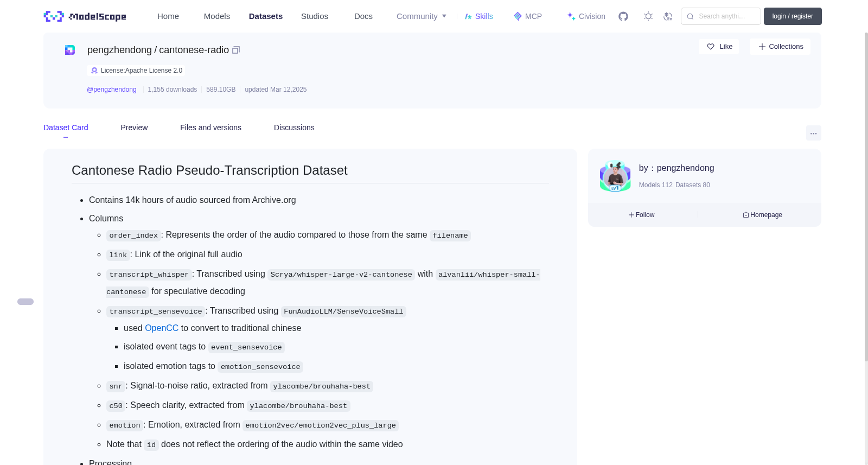The image size is (868, 465).
Task: Toggle the light/dark theme sun icon
Action: [648, 16]
